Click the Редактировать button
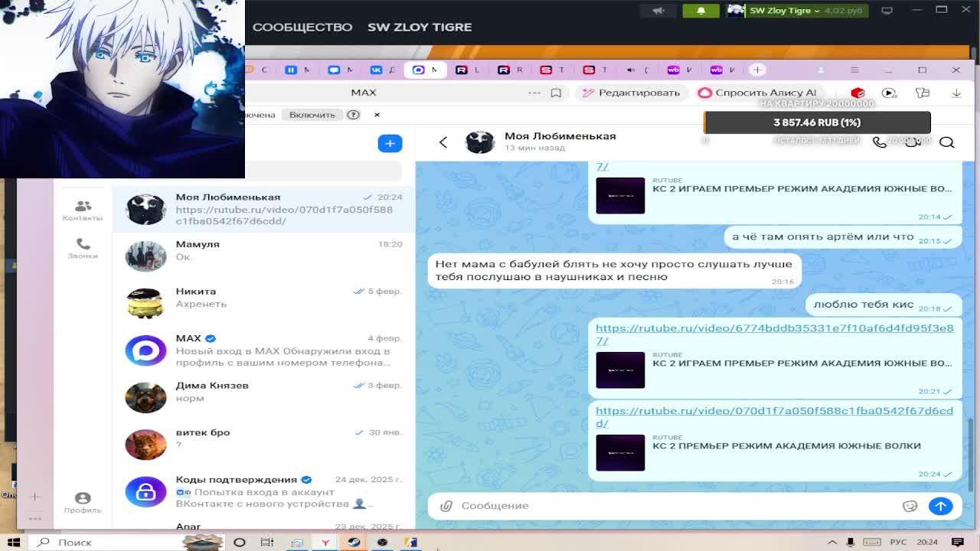980x551 pixels. coord(631,93)
